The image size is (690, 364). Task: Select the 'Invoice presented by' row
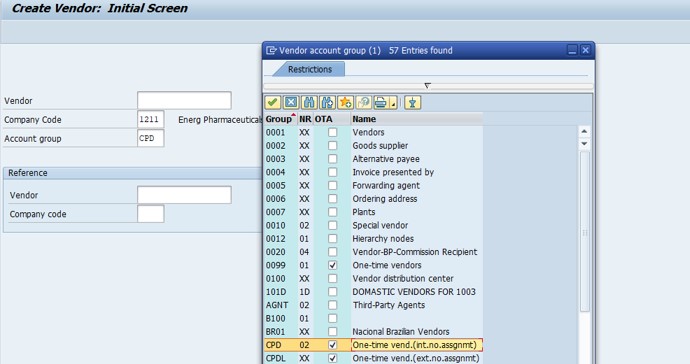pos(373,172)
